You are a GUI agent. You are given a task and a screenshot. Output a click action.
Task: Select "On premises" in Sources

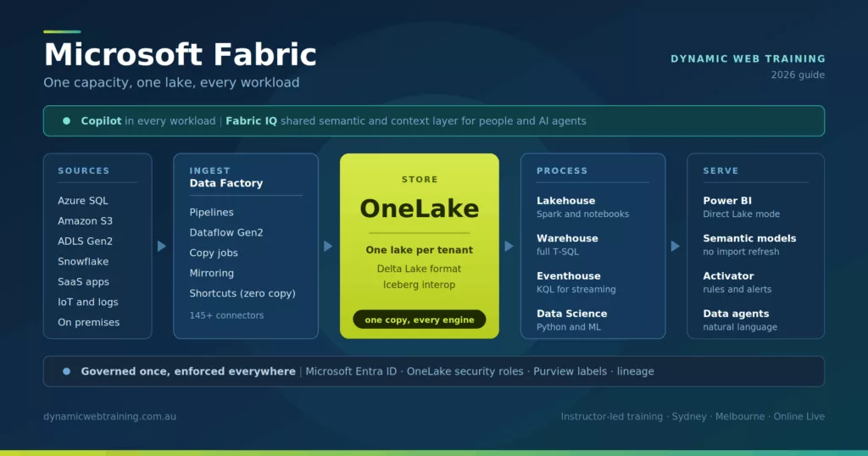click(88, 322)
